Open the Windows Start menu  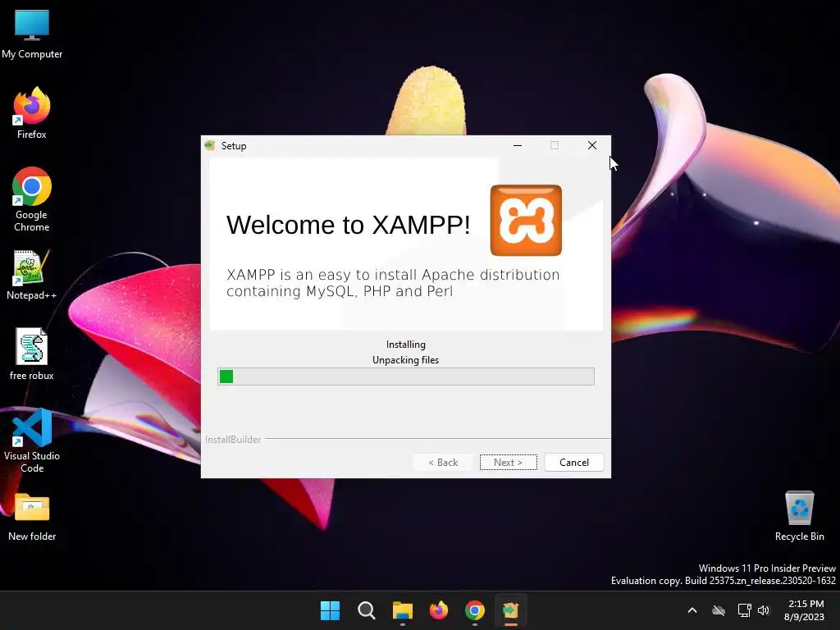point(330,610)
